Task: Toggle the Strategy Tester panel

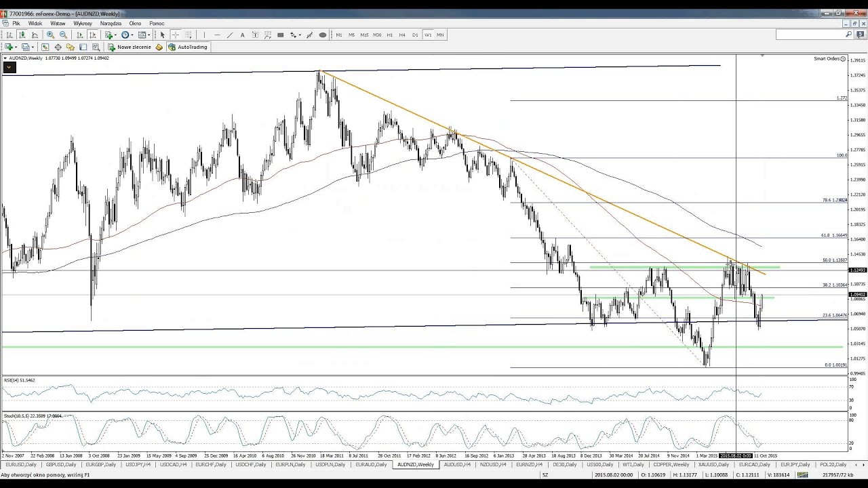Action: 96,47
